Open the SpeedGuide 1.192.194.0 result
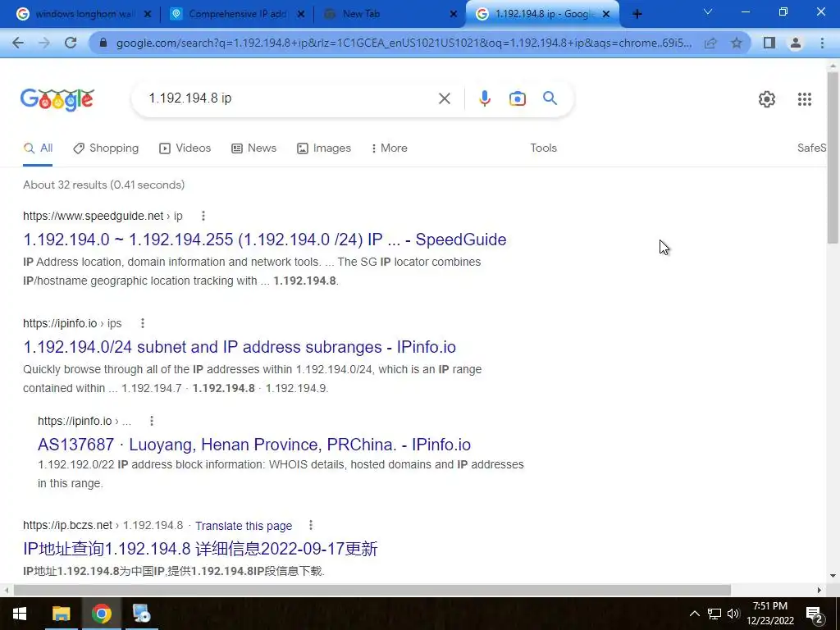The image size is (840, 630). click(265, 240)
